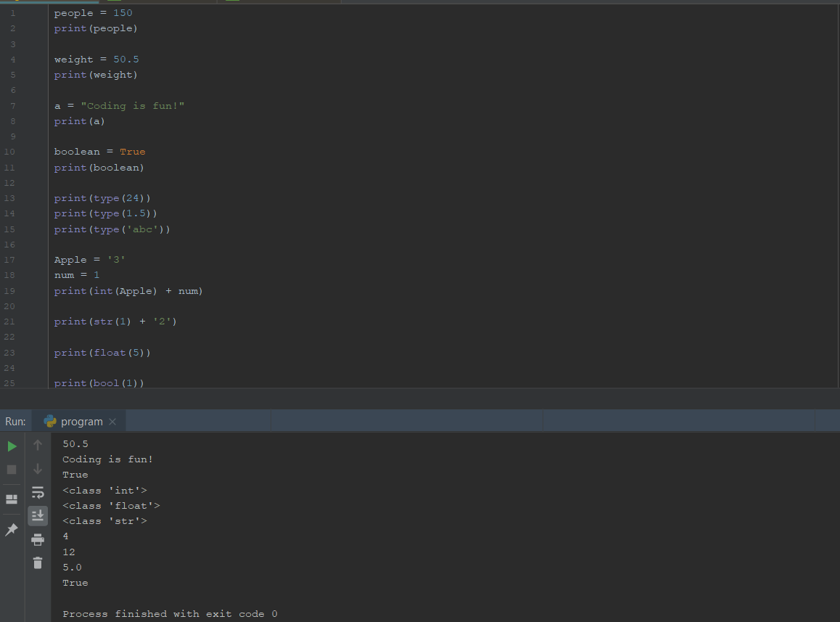Place cursor on the "Coding is fun!" string
840x622 pixels.
133,106
